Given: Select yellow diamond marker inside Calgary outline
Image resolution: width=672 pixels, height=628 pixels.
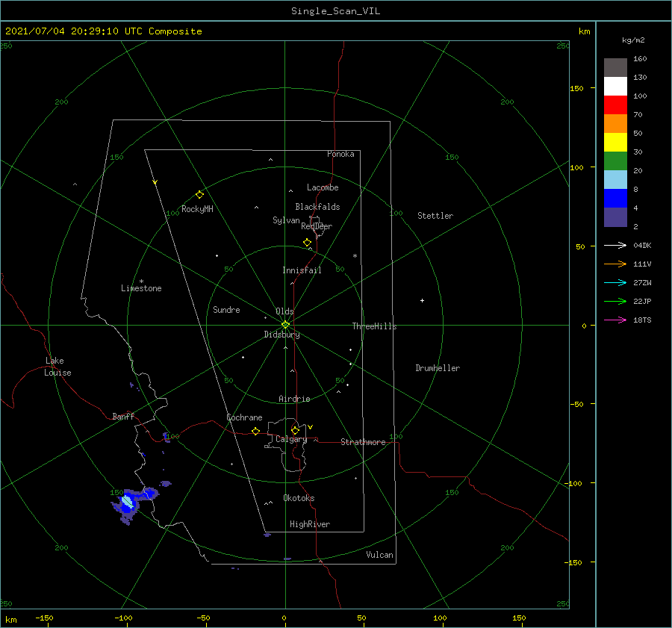Looking at the screenshot, I should pyautogui.click(x=295, y=430).
